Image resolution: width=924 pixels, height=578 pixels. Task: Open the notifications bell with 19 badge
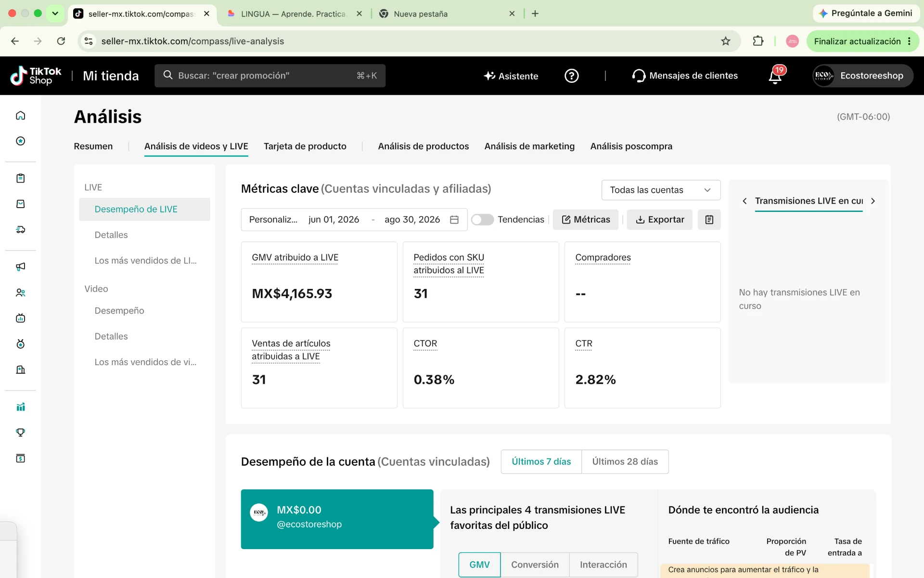tap(775, 76)
